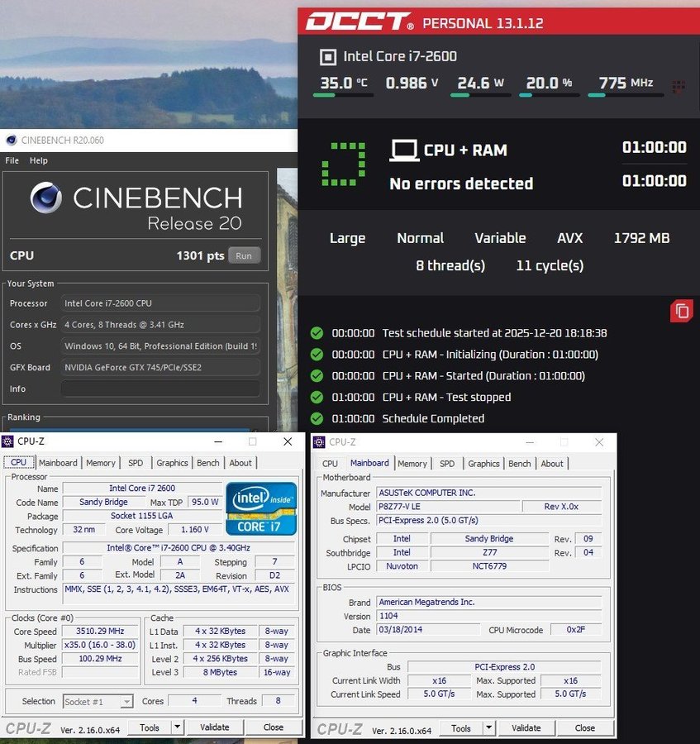Click Validate in the CPU-Z Mainboard window
Image resolution: width=700 pixels, height=744 pixels.
point(526,728)
